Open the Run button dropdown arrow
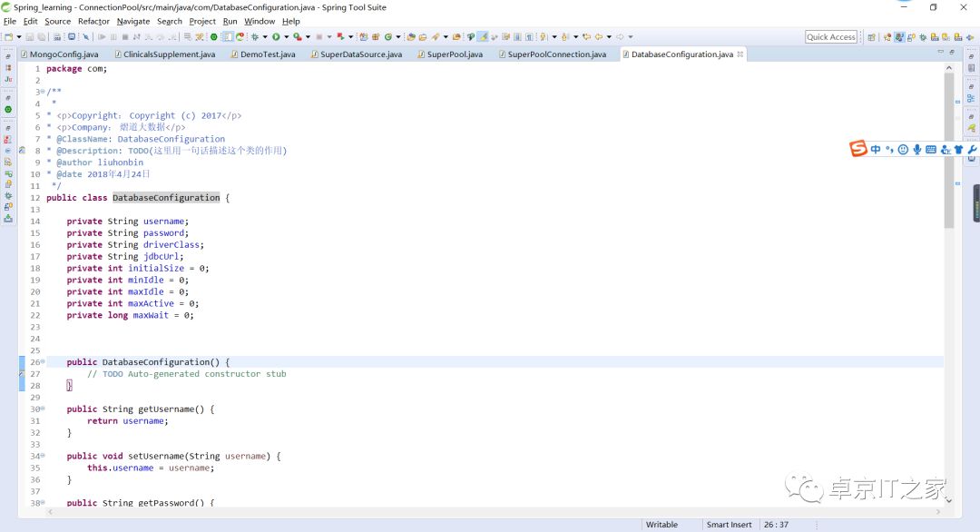Image resolution: width=980 pixels, height=532 pixels. click(x=286, y=37)
